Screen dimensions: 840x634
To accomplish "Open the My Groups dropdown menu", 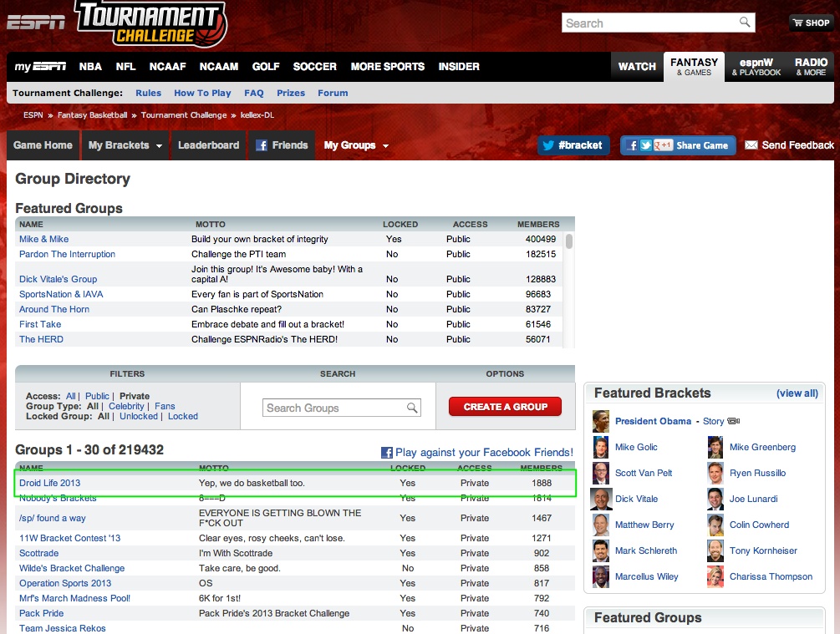I will point(385,146).
